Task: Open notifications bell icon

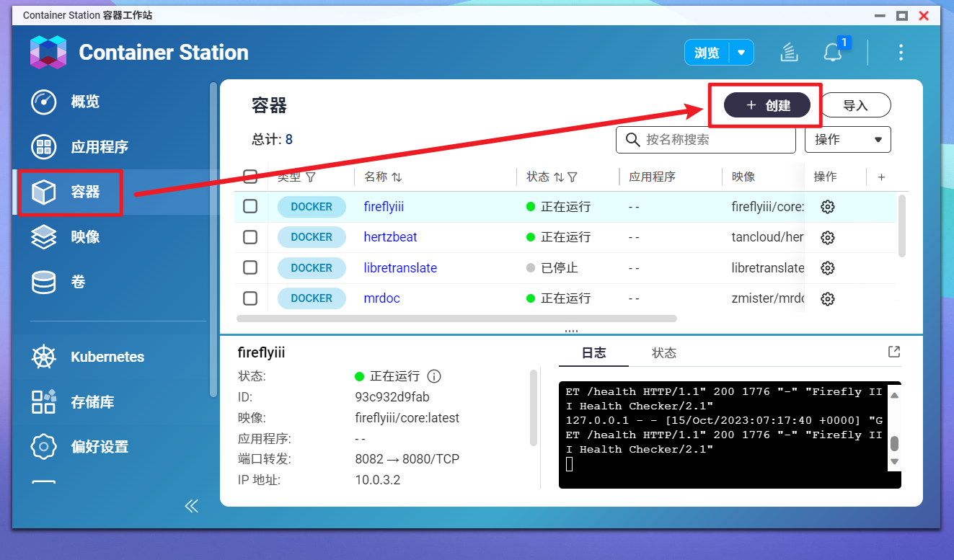Action: 833,53
